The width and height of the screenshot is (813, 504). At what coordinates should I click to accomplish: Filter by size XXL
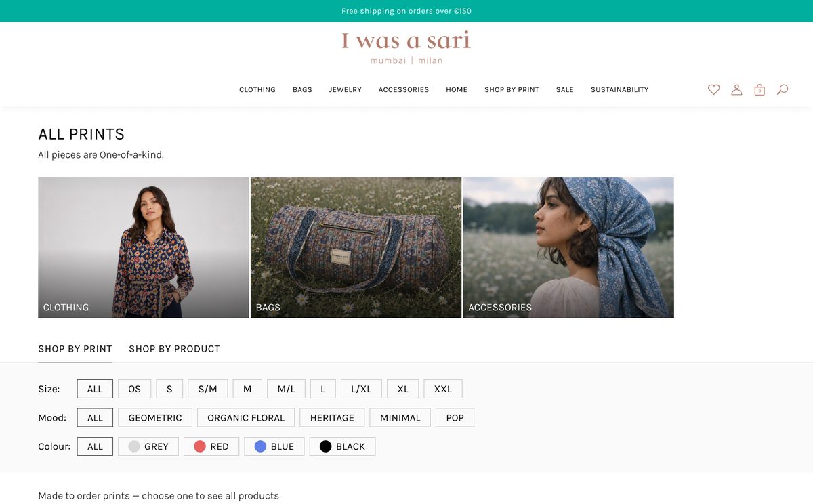(443, 389)
